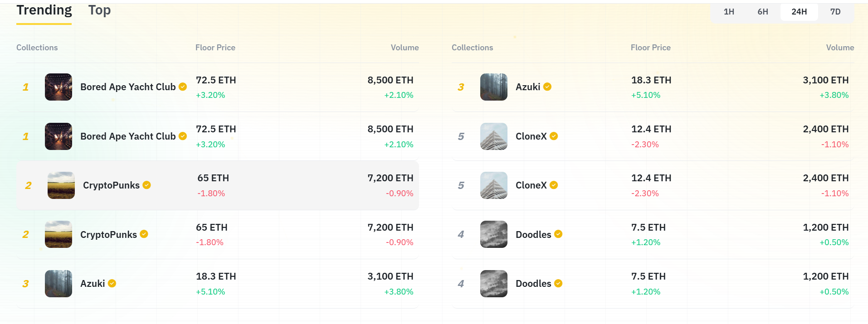The width and height of the screenshot is (868, 324).
Task: Open the highlighted CryptoPunks collection name
Action: pos(111,185)
